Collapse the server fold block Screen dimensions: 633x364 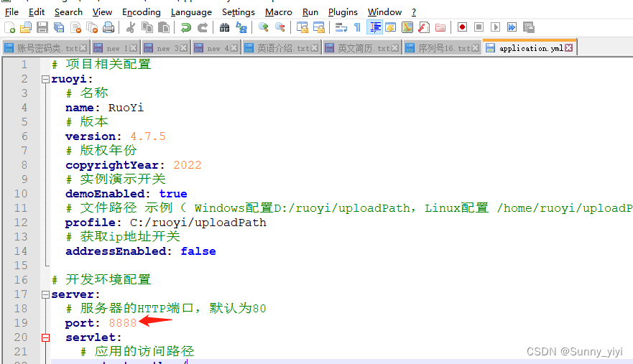pos(45,294)
